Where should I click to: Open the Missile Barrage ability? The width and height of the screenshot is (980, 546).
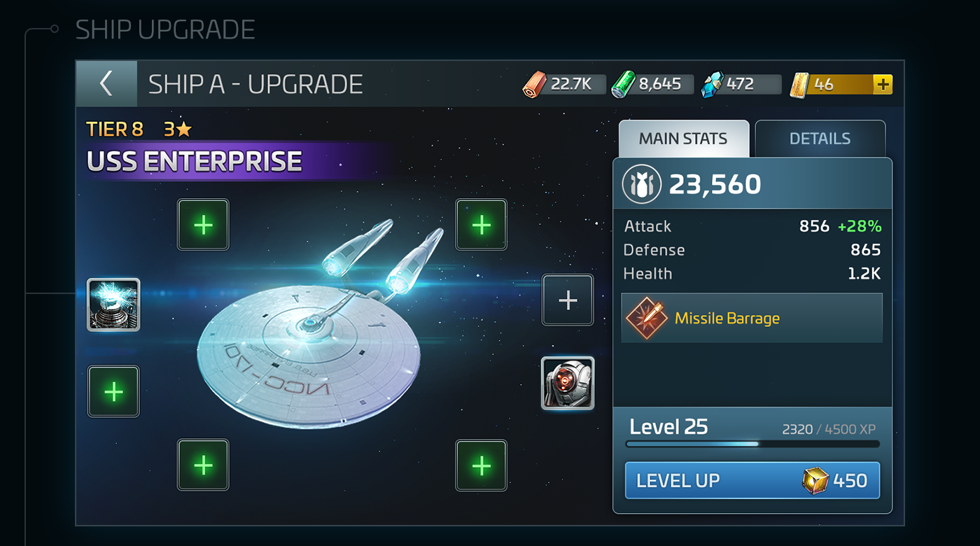[752, 318]
